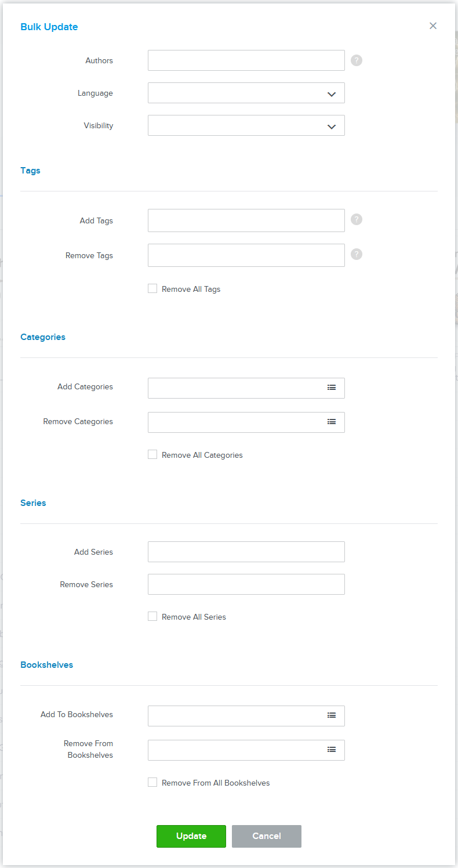Viewport: 458px width, 868px height.
Task: Click the Remove Tags help icon
Action: [x=357, y=254]
